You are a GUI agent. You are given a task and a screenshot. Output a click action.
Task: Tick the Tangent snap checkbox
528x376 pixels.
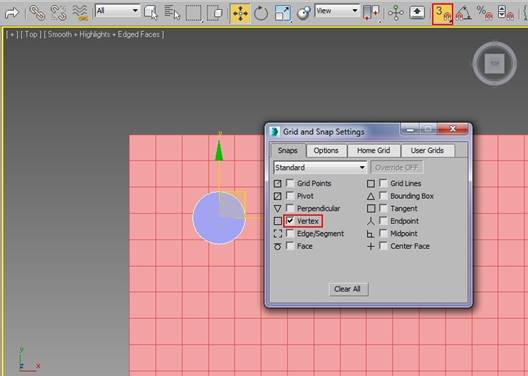pos(383,208)
